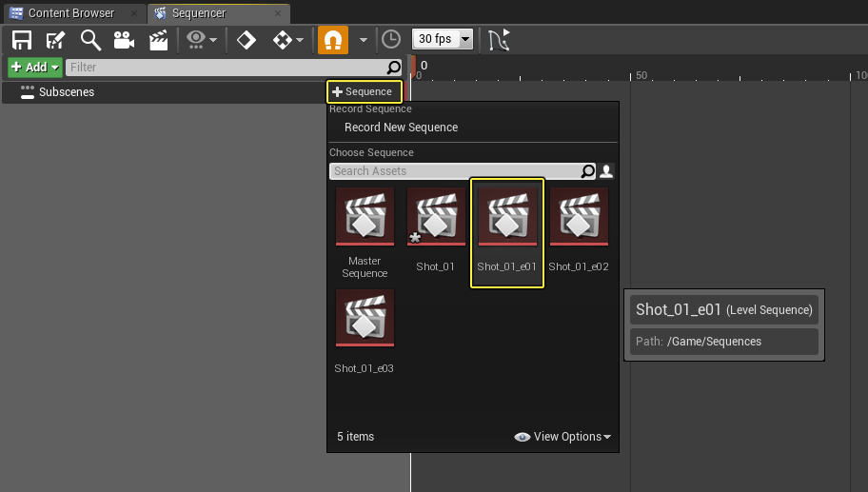
Task: Click the Search Assets magnifier icon
Action: [587, 171]
